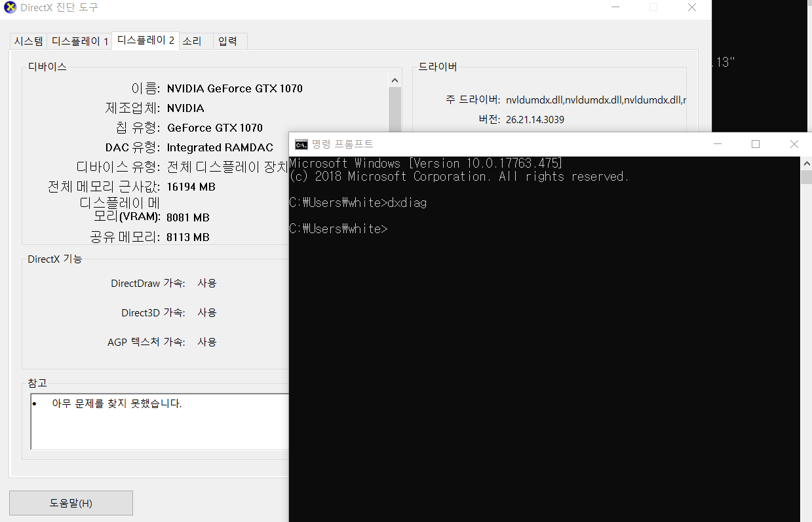Click the device list scroll-up arrow
This screenshot has height=522, width=812.
click(395, 81)
